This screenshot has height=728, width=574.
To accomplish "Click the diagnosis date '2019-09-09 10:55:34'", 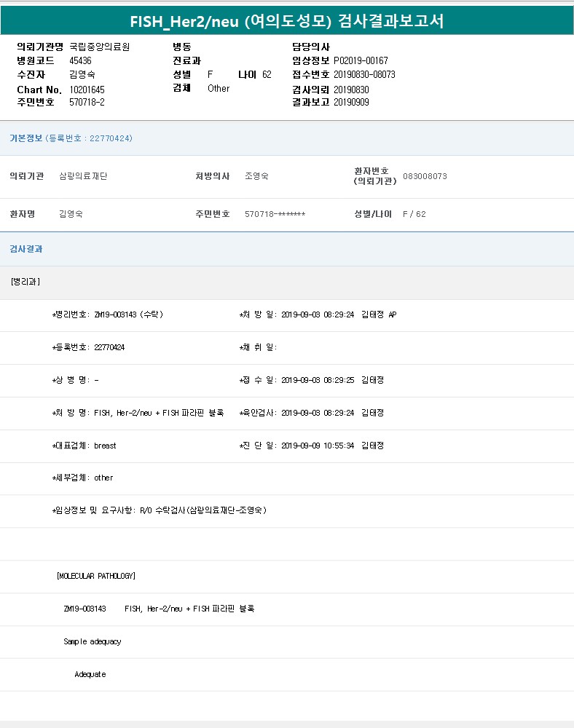I will pyautogui.click(x=318, y=446).
